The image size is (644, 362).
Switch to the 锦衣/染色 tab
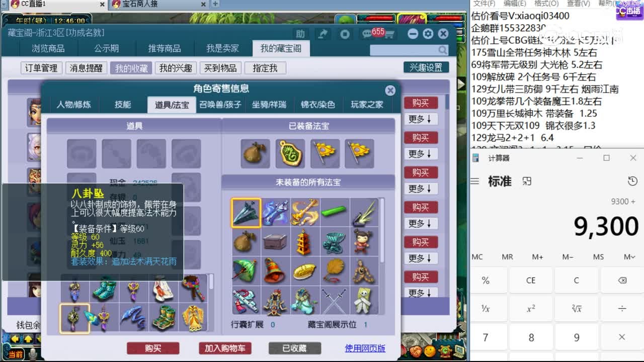point(317,105)
